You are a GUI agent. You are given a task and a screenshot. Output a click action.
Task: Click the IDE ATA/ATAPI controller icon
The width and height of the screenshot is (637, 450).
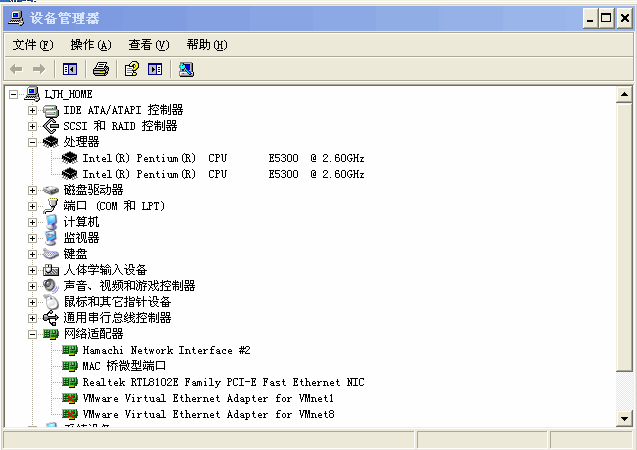(x=51, y=110)
